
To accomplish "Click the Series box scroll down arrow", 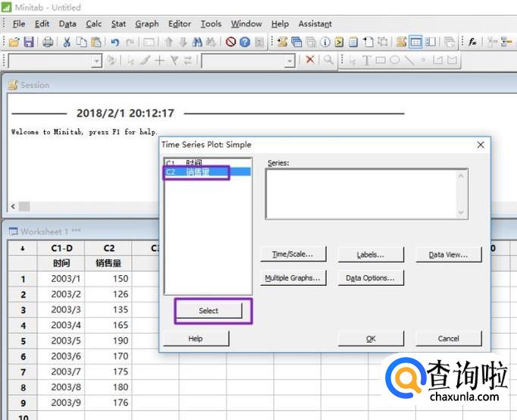I will coord(461,212).
